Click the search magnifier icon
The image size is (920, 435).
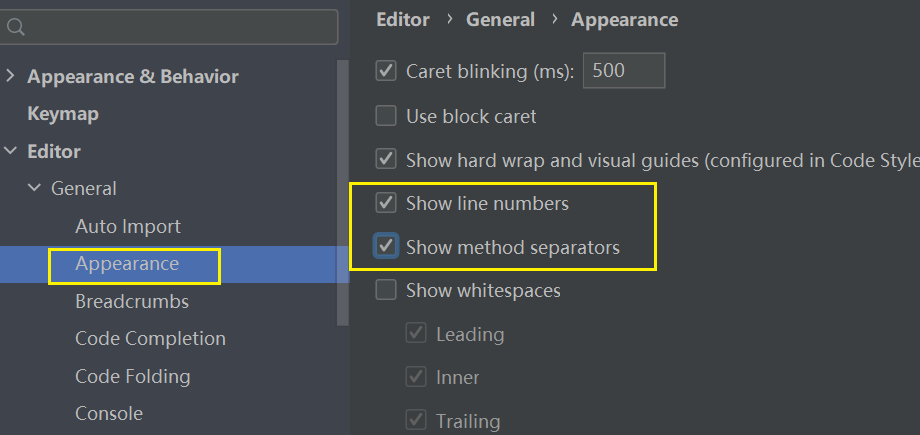14,28
